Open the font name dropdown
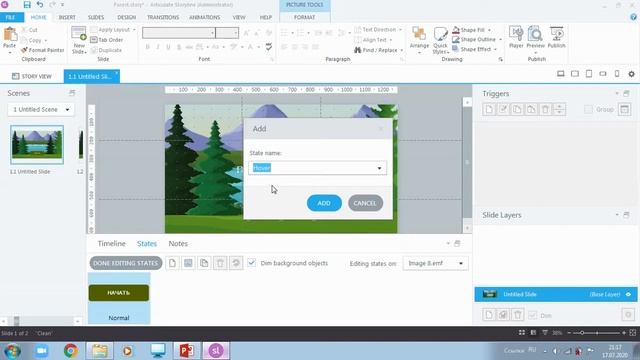The height and width of the screenshot is (360, 640). (213, 33)
